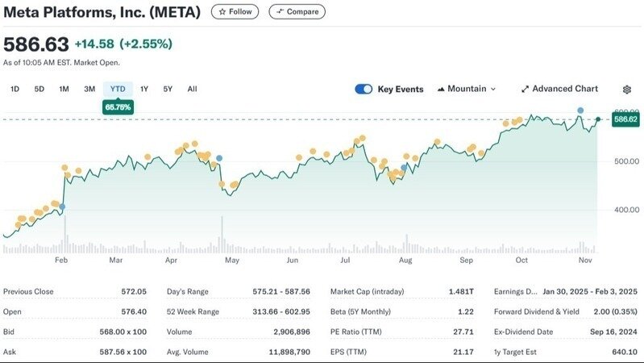Show the 5Y chart range

[168, 89]
